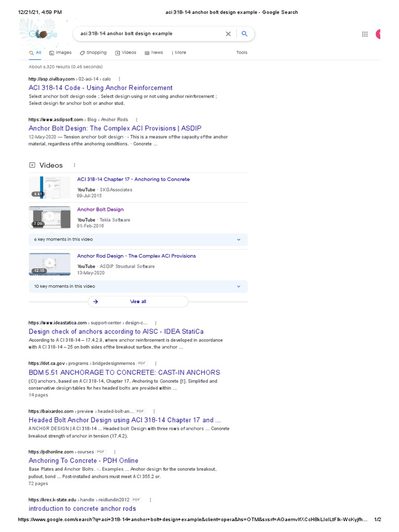Select the All results tab
This screenshot has height=532, width=399.
[35, 52]
